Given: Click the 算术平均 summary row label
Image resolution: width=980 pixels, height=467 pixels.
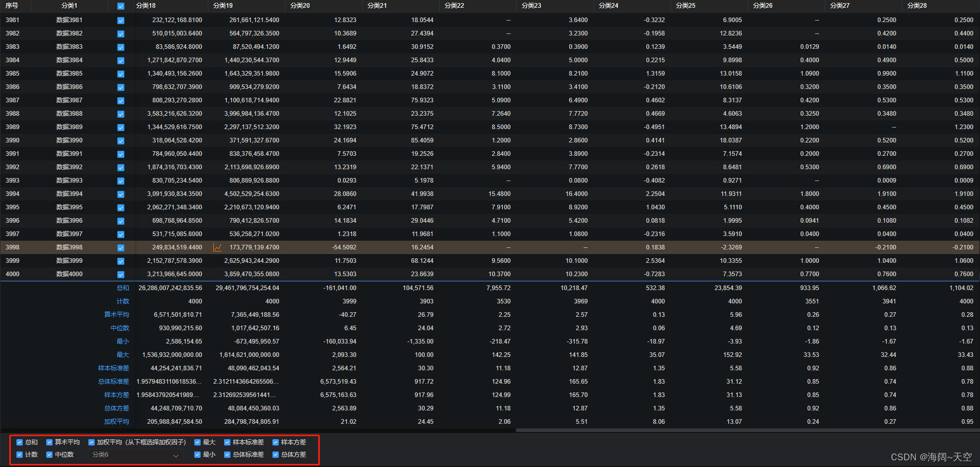Looking at the screenshot, I should click(117, 315).
